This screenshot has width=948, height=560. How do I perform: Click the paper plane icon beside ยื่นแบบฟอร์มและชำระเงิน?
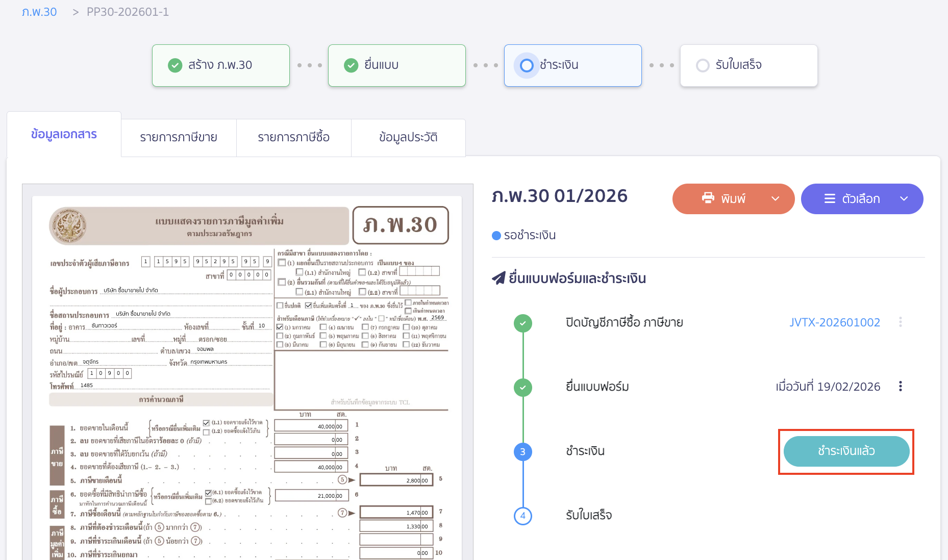pyautogui.click(x=499, y=278)
